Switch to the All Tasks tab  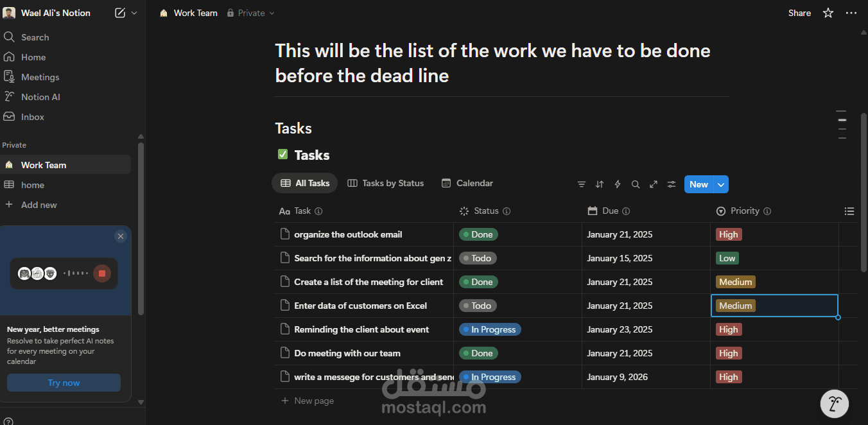[x=305, y=183]
